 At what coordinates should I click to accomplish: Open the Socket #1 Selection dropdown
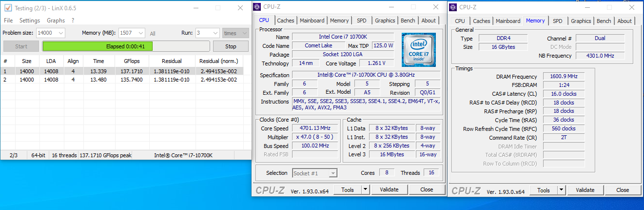point(314,173)
